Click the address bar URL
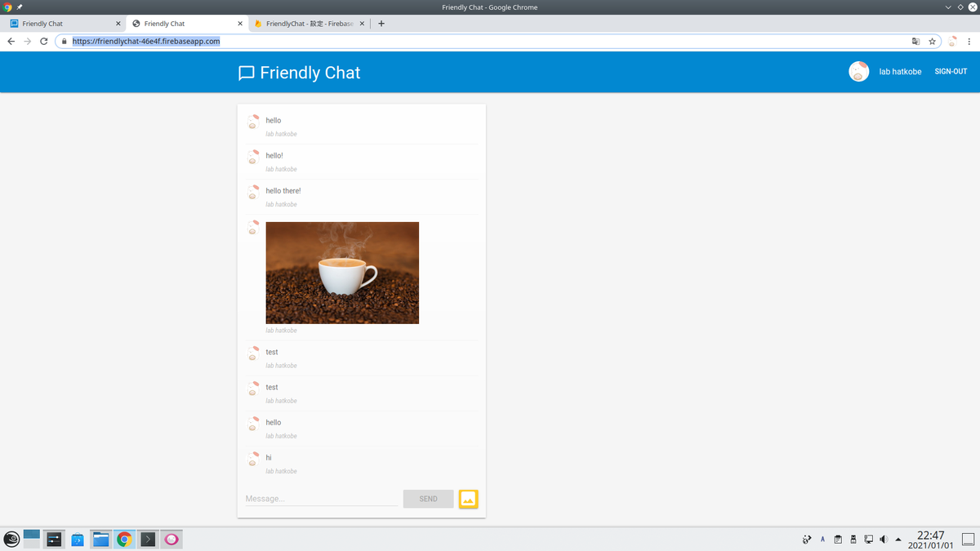Image resolution: width=980 pixels, height=551 pixels. pos(146,41)
